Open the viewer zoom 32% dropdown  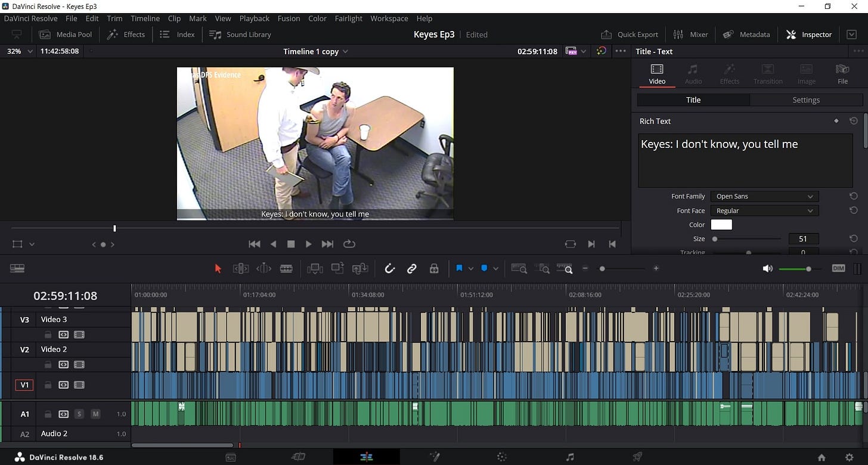click(x=19, y=51)
